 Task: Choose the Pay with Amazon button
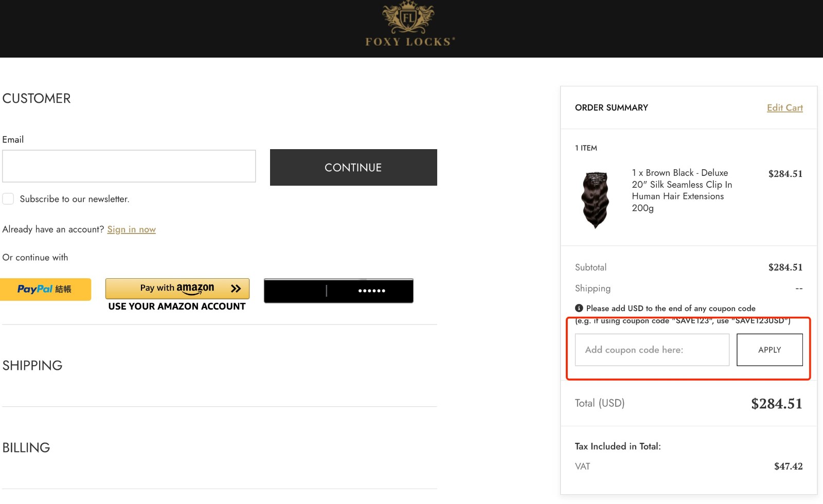177,289
